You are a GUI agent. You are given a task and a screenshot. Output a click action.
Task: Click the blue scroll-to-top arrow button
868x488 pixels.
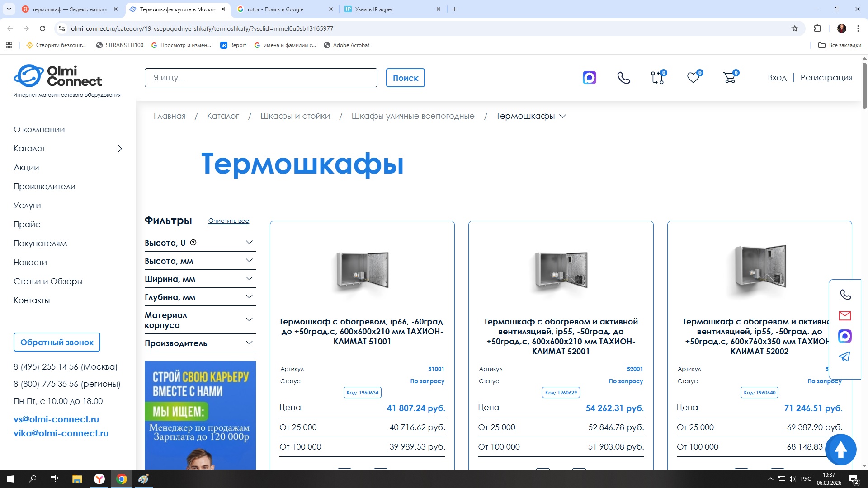click(840, 450)
